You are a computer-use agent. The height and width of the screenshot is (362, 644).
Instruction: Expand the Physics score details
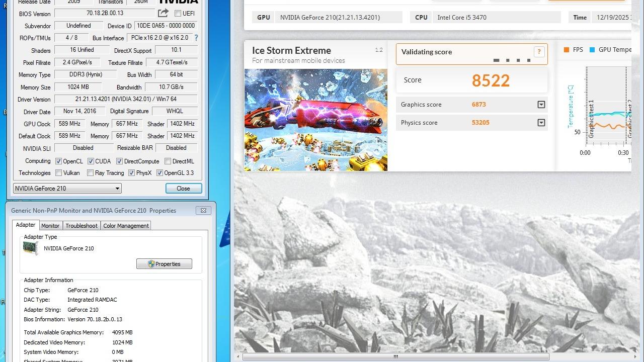[541, 123]
